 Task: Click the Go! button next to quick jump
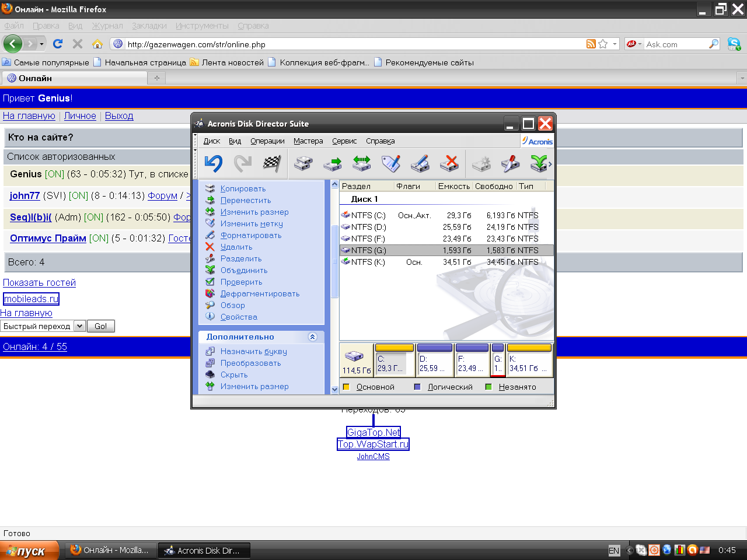click(x=100, y=326)
